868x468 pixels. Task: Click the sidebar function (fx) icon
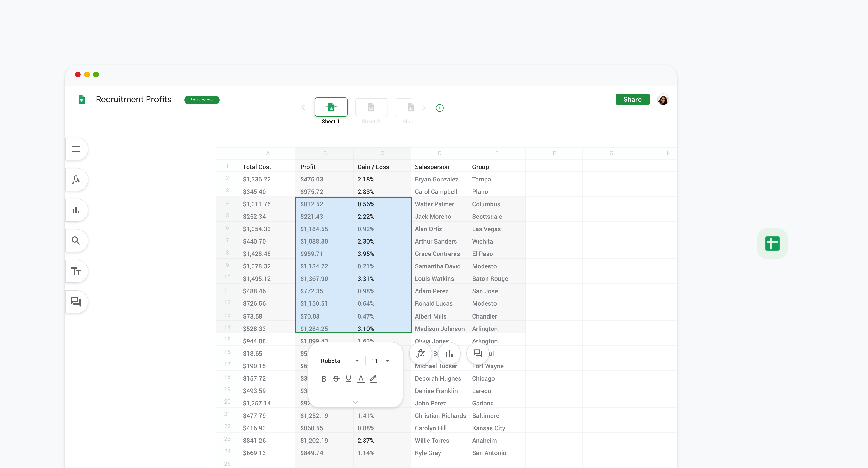click(x=76, y=179)
